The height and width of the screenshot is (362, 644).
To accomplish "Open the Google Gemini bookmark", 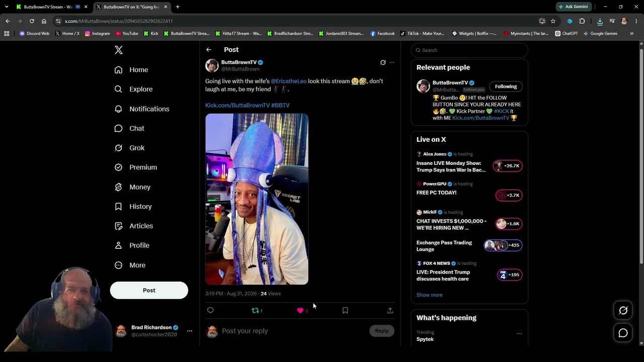I will coord(600,34).
